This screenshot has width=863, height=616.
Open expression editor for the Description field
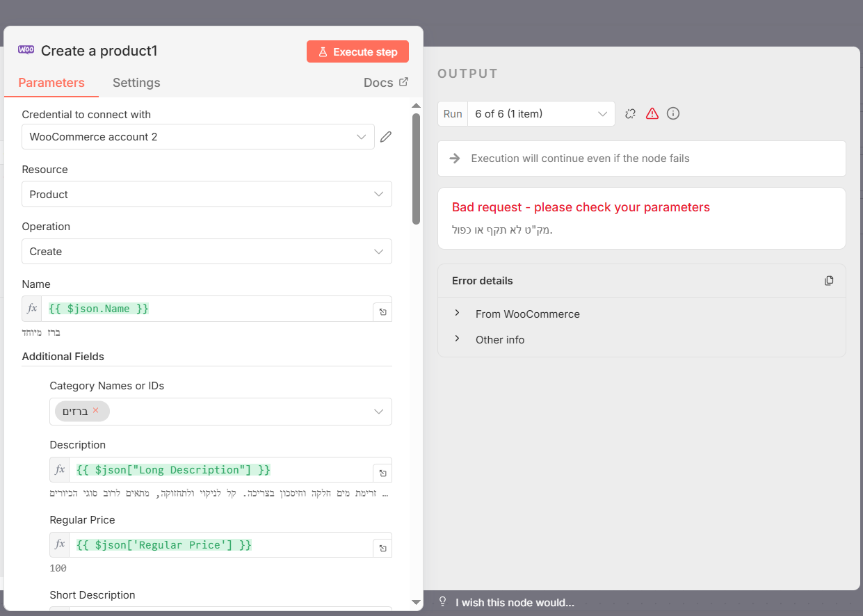point(382,473)
